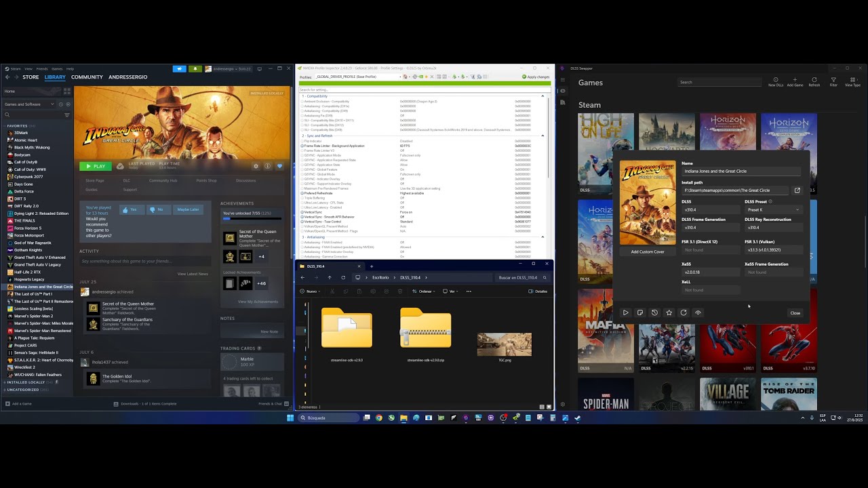
Task: Click File Explorer refresh icon
Action: 343,277
